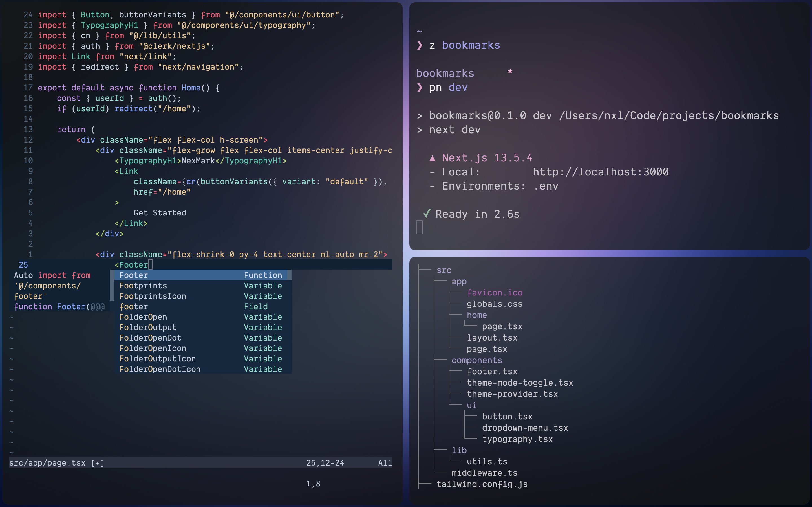
Task: Click the components folder node
Action: point(476,360)
